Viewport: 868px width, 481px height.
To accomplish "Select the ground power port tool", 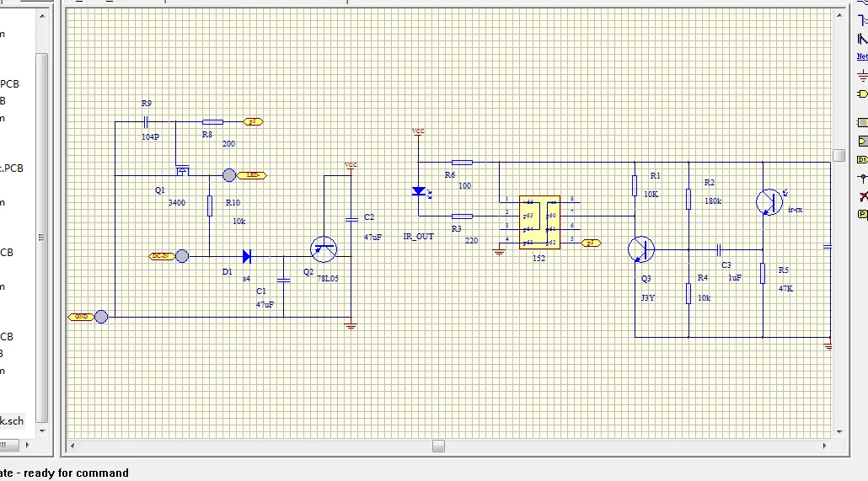I will pos(862,74).
